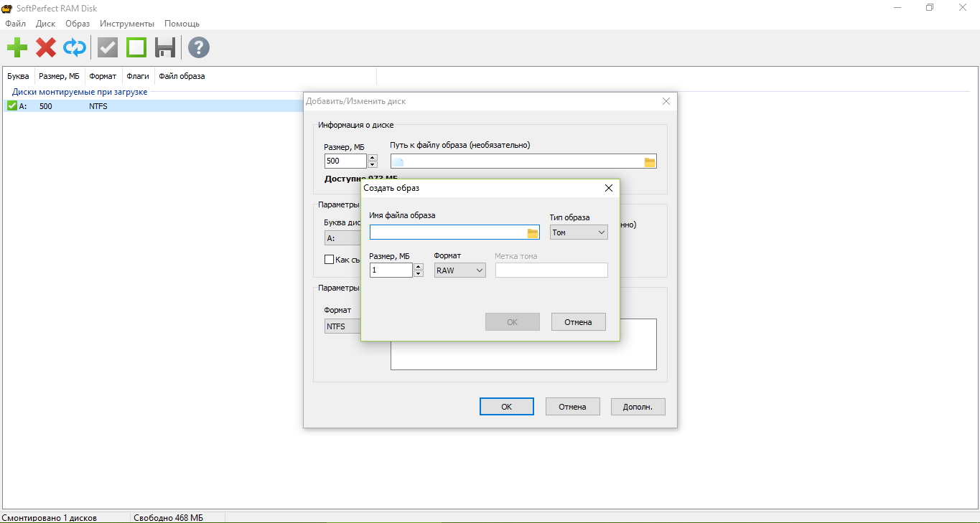Screen dimensions: 980x523
Task: Click Отмена in Создать образ dialog
Action: pyautogui.click(x=578, y=322)
